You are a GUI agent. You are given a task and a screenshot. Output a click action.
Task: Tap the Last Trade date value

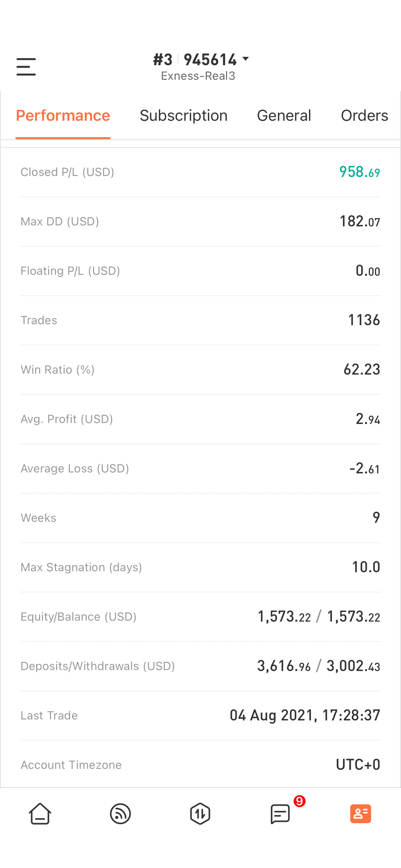(x=305, y=715)
